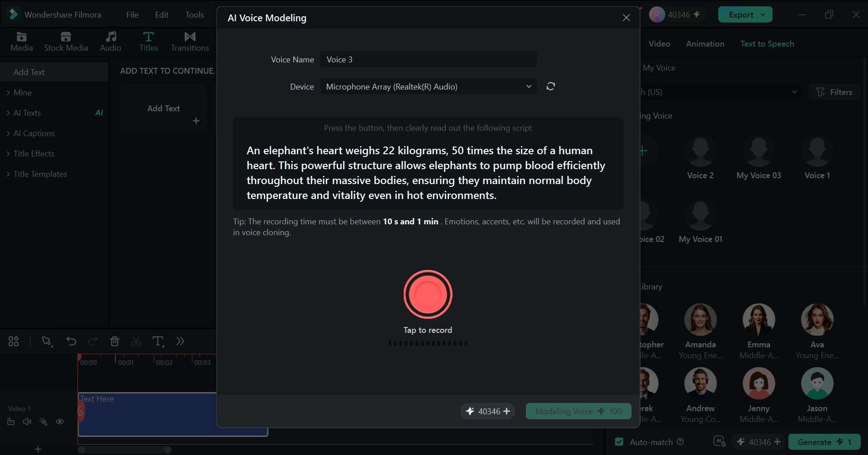Mute the Video 1 track
The height and width of the screenshot is (455, 868).
point(27,422)
